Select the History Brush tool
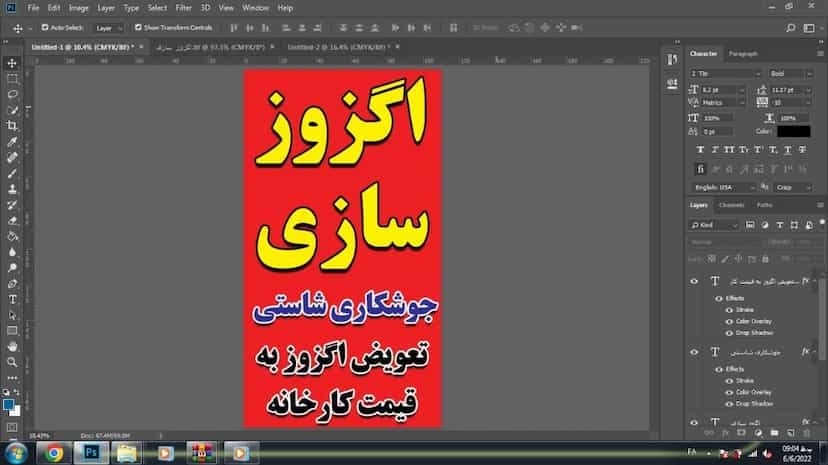This screenshot has height=465, width=828. pos(12,205)
